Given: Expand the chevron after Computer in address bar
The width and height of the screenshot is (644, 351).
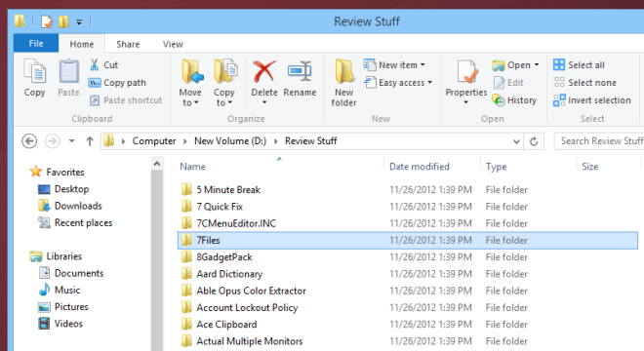Looking at the screenshot, I should tap(184, 141).
